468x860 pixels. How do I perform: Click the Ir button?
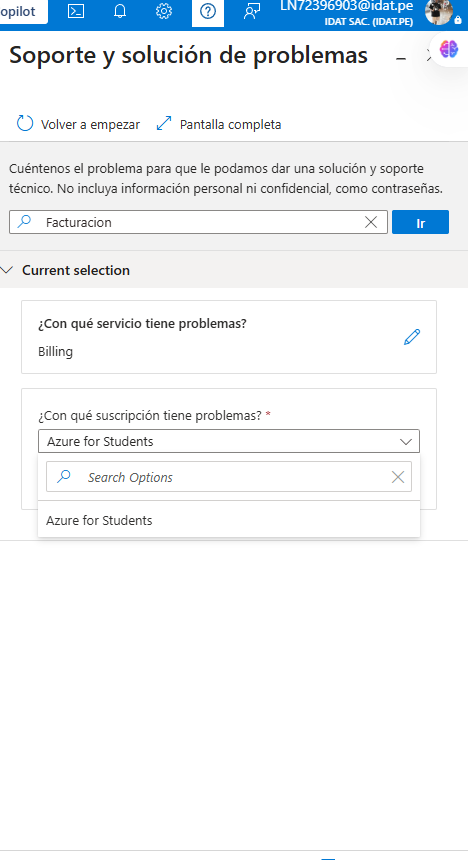[420, 222]
